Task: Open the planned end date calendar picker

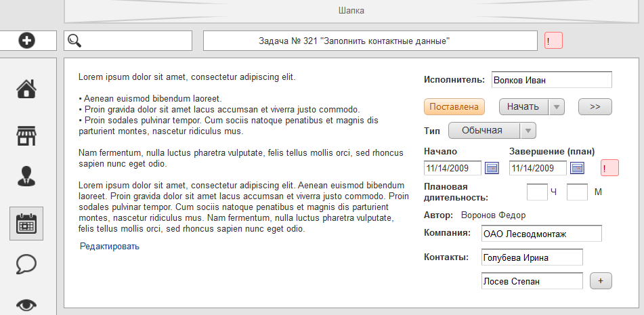Action: (578, 168)
